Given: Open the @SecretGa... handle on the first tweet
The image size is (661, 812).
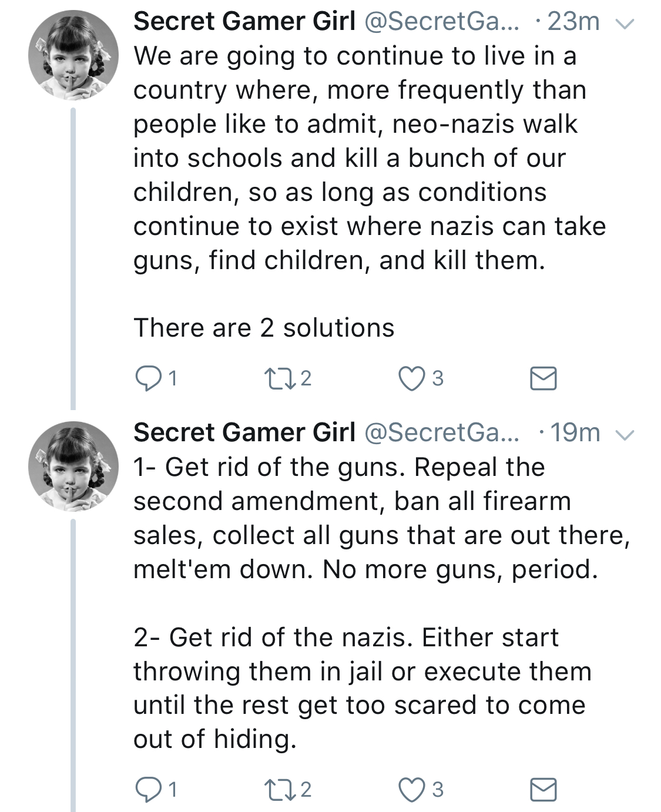Looking at the screenshot, I should tap(442, 22).
